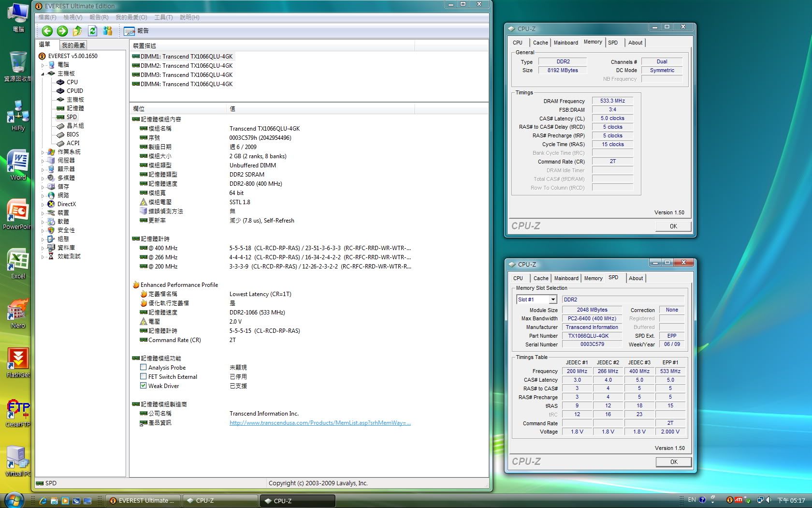The image size is (812, 508).
Task: Expand the 電腦 computer tree node
Action: click(43, 65)
